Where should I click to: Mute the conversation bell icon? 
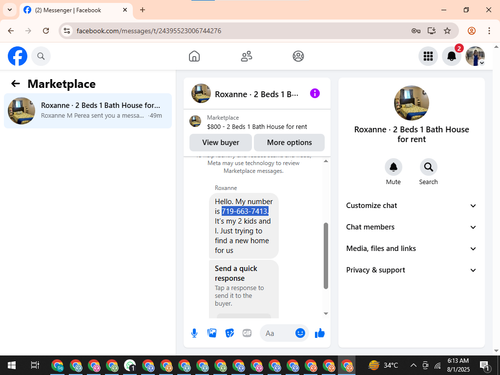[393, 167]
